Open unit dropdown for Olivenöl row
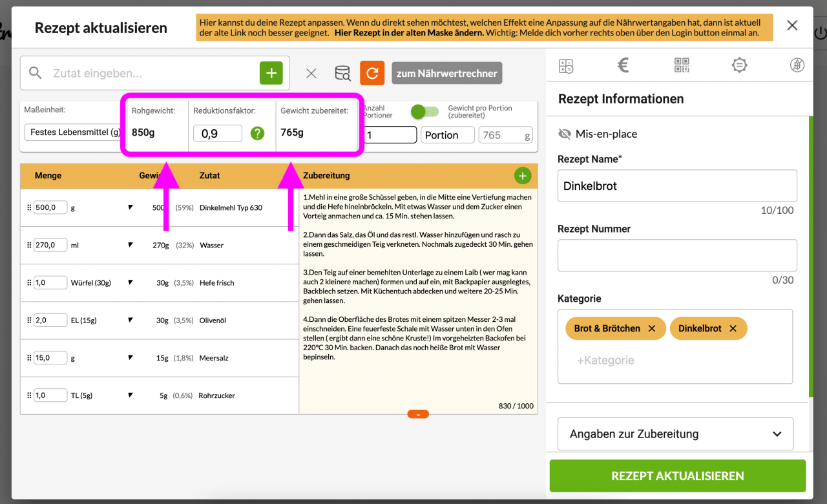827x504 pixels. coord(131,320)
